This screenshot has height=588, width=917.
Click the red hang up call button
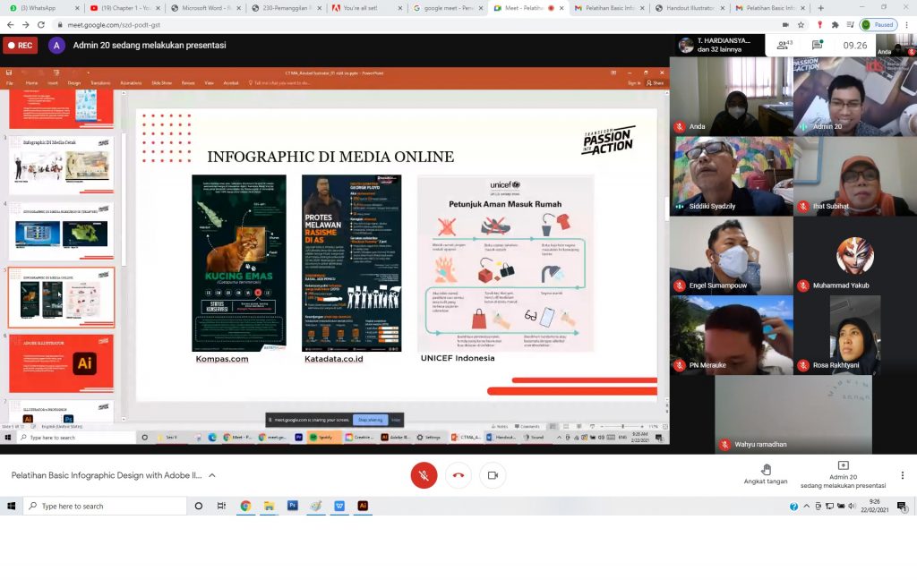click(x=458, y=475)
